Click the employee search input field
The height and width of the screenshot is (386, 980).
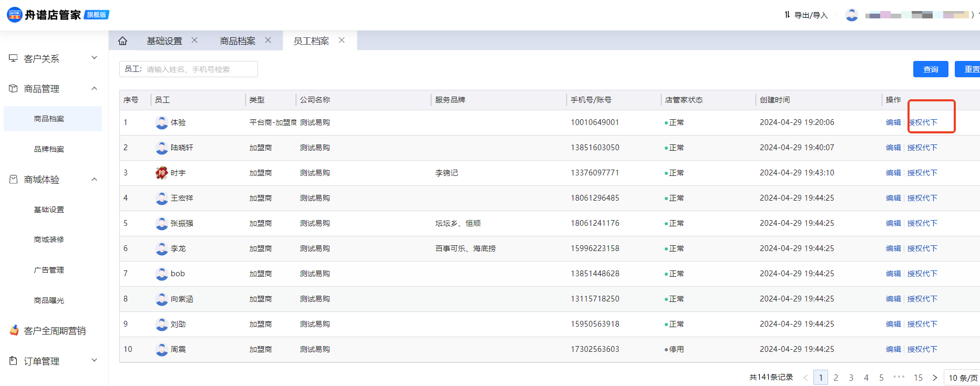[200, 69]
